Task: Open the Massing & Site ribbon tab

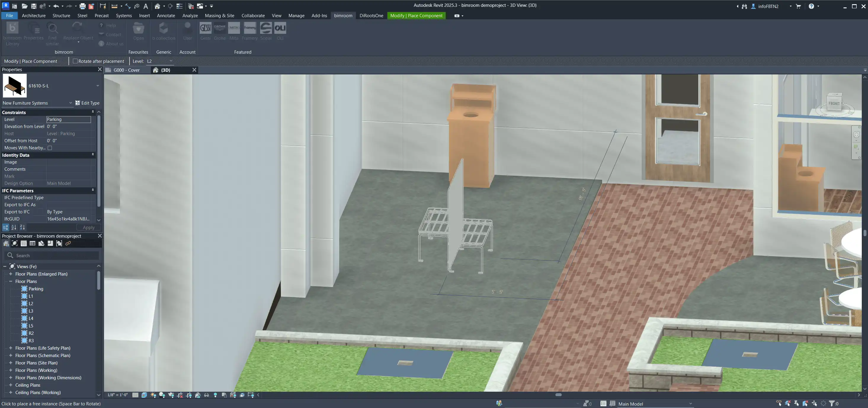Action: tap(219, 15)
